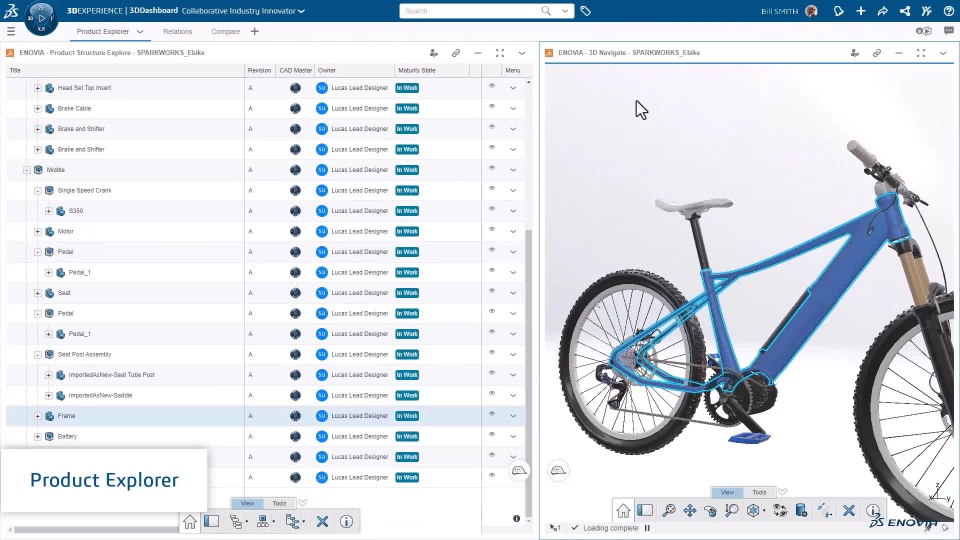Click the home icon in Product Structure toolbar
The width and height of the screenshot is (960, 540).
(x=190, y=522)
